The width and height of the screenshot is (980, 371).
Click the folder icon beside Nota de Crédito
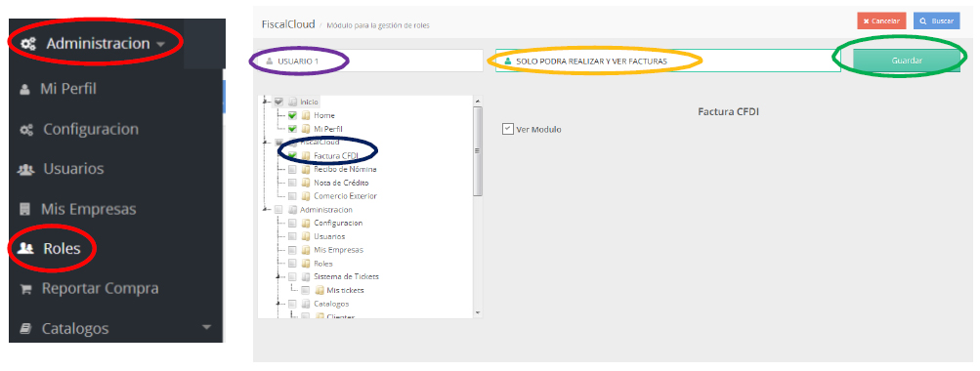point(306,183)
